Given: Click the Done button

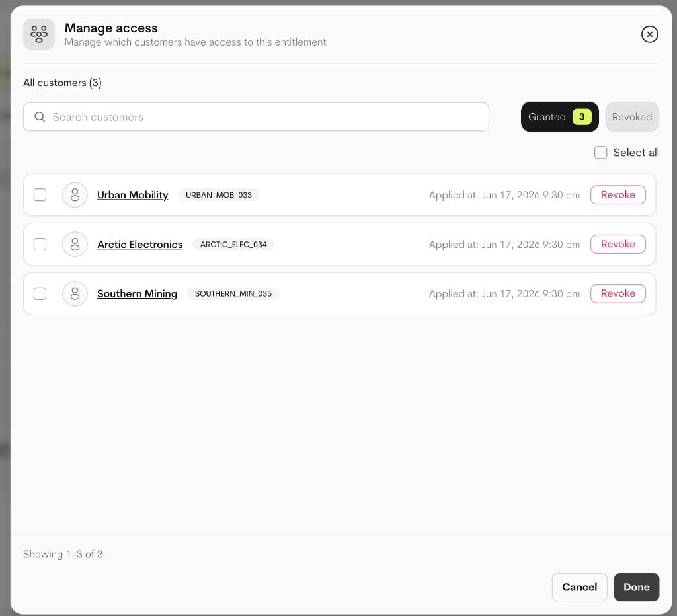Looking at the screenshot, I should click(636, 587).
